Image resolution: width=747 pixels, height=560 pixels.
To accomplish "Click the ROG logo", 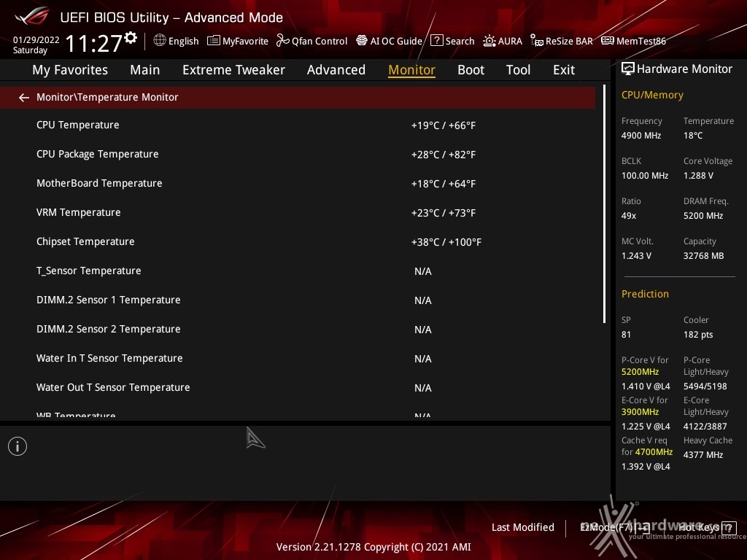I will (x=31, y=17).
